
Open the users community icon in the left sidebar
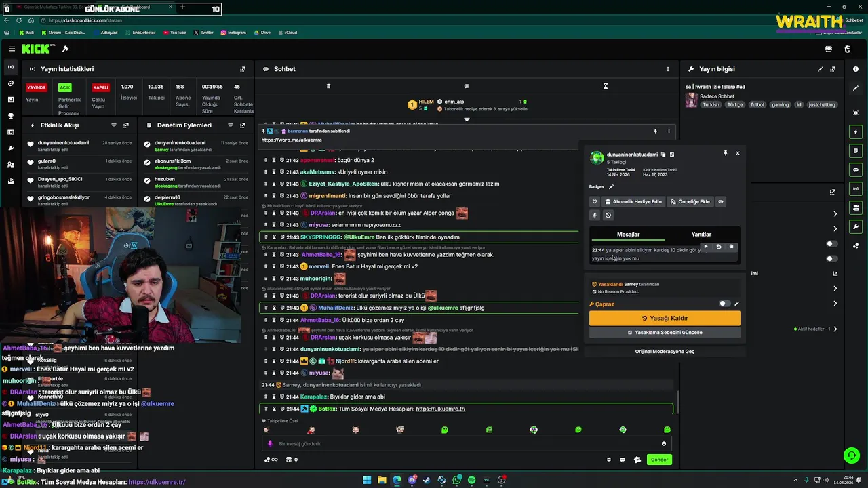10,165
